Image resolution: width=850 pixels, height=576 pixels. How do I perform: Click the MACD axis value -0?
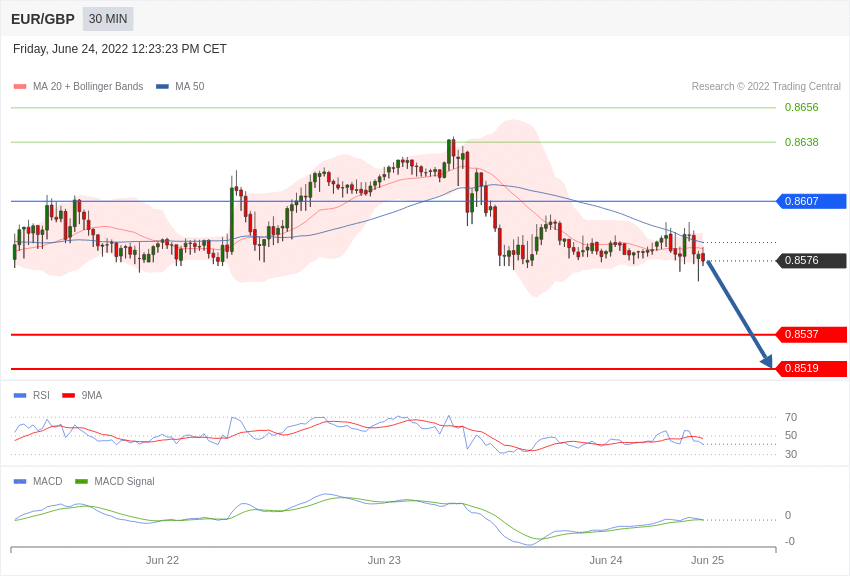790,541
